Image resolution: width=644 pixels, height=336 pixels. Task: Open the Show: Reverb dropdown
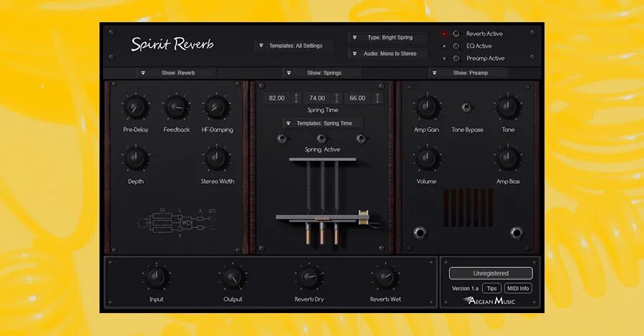(176, 73)
